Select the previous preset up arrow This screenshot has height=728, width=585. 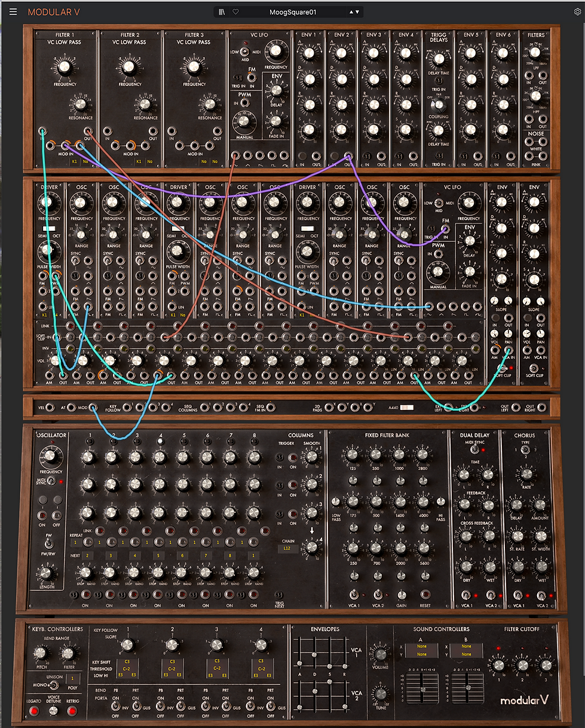[x=351, y=11]
